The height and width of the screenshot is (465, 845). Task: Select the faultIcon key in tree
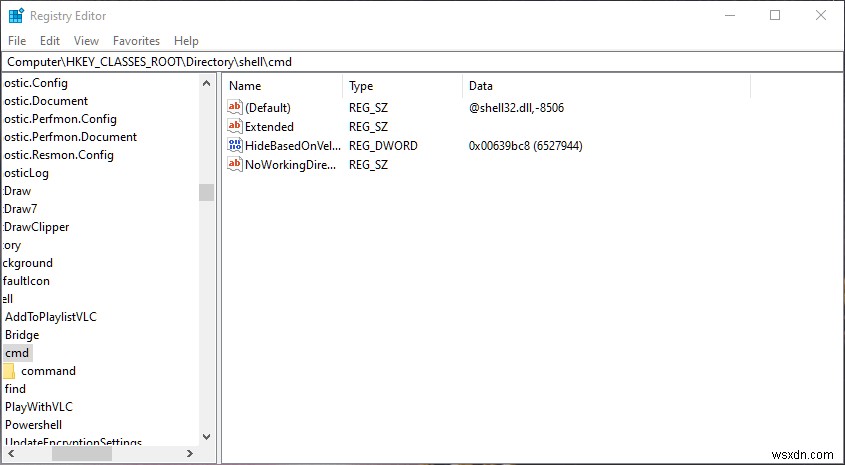point(26,281)
